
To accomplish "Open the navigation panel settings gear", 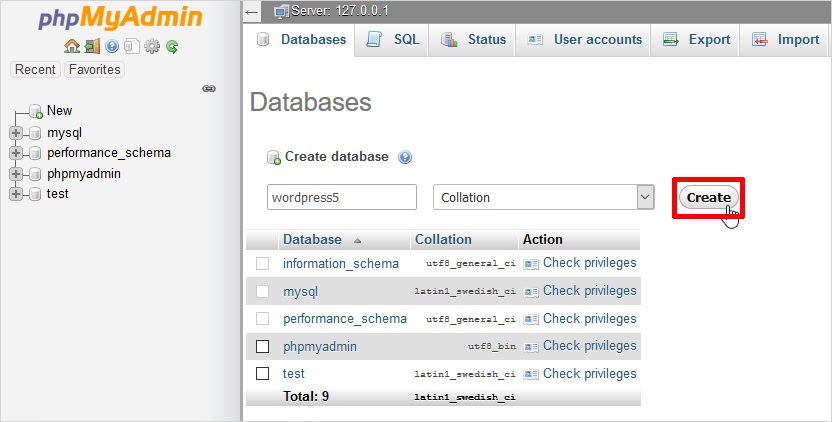I will click(152, 47).
